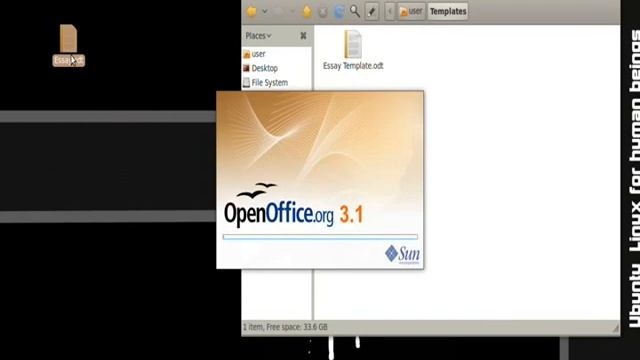Screen dimensions: 640x360
Task: Open Desktop in the Places sidebar
Action: [260, 68]
